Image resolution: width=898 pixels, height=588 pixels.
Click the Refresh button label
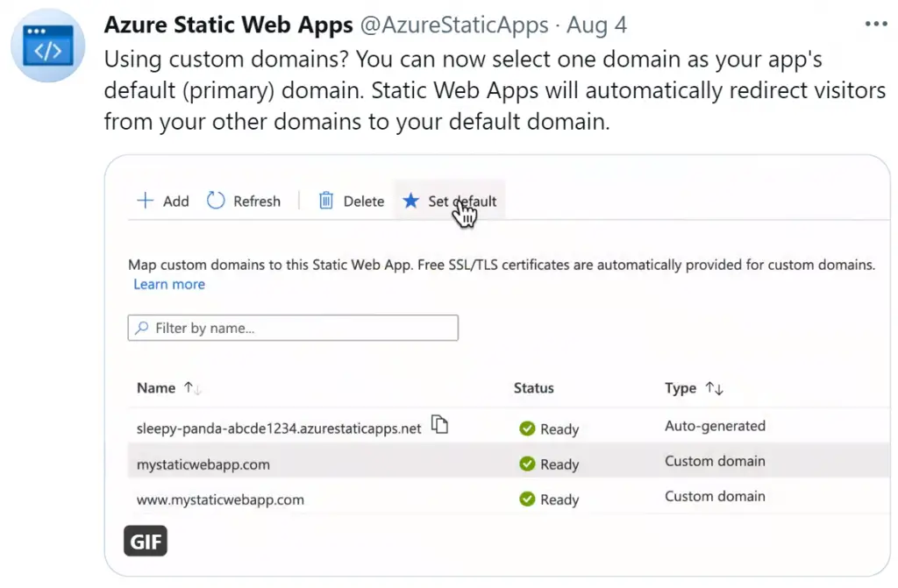point(257,201)
